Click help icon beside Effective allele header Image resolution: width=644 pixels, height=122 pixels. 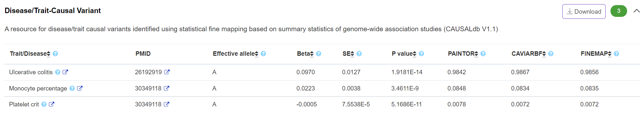tap(263, 54)
